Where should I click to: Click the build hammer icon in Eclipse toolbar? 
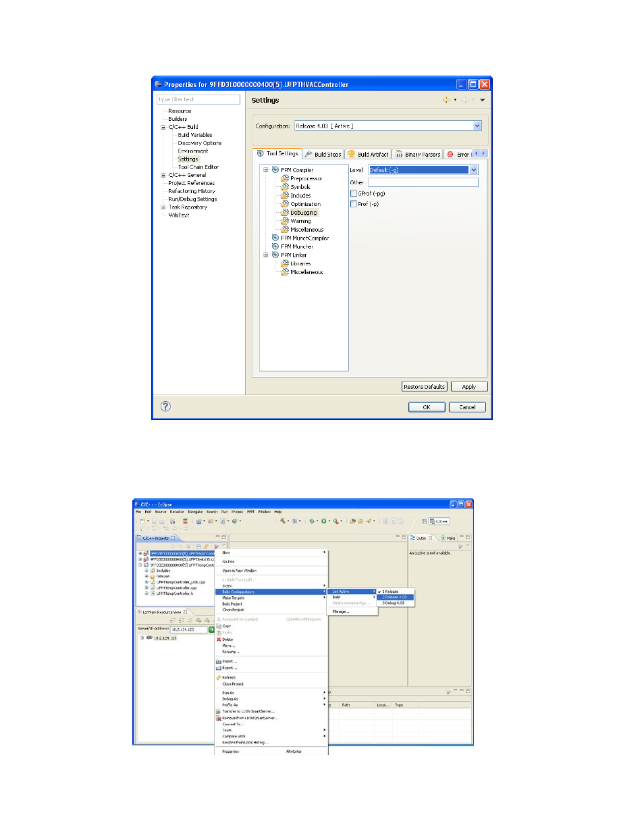click(x=283, y=521)
